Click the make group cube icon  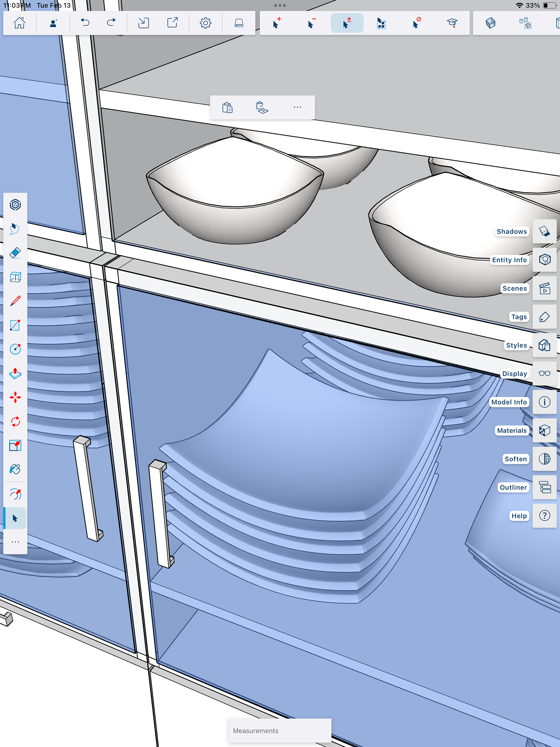tap(490, 23)
